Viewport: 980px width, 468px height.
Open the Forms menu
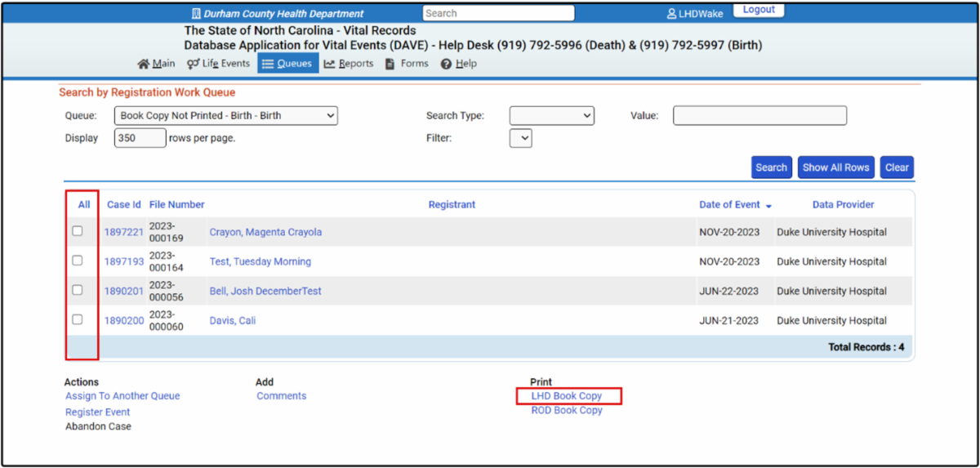[x=408, y=64]
